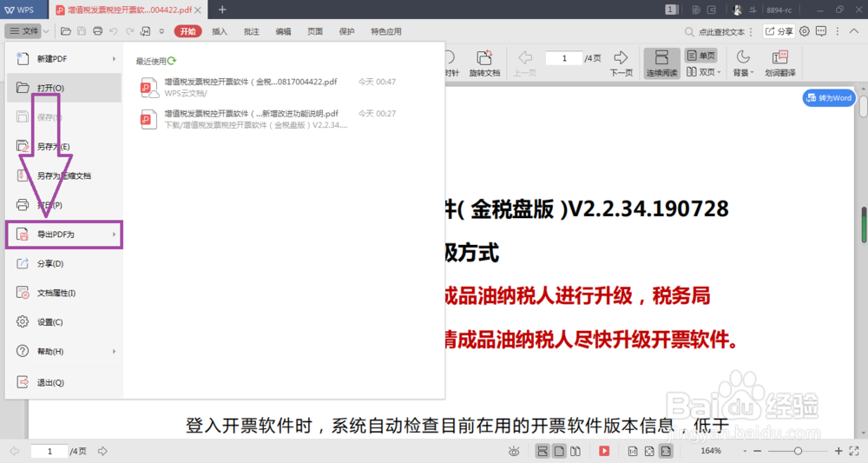This screenshot has width=868, height=463.
Task: Collapse the ribbon with up chevron
Action: click(x=854, y=31)
